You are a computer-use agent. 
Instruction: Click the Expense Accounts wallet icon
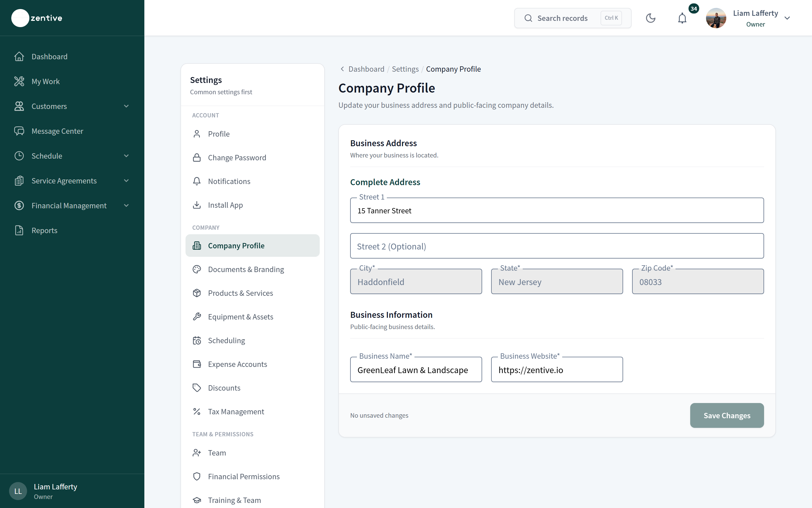pos(197,364)
